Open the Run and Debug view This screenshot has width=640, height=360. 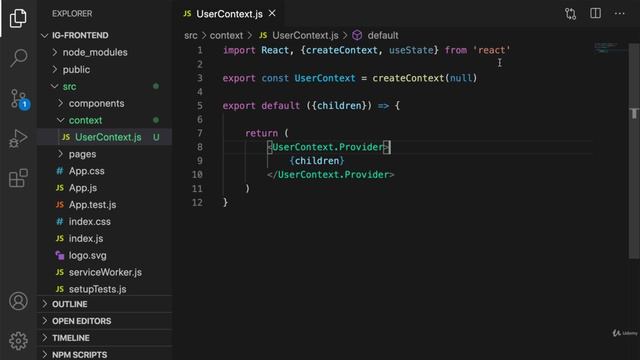[x=18, y=138]
